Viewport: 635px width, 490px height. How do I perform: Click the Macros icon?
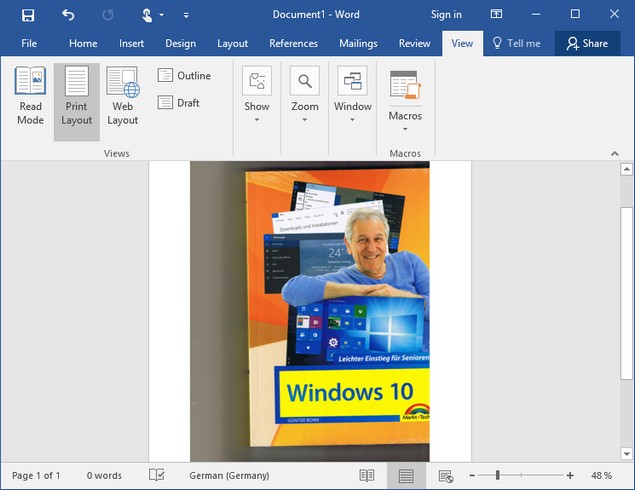tap(405, 84)
